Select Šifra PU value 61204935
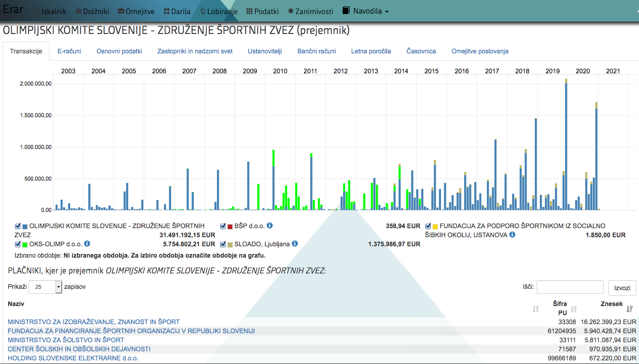Screen dimensions: 639x364 [x=562, y=331]
